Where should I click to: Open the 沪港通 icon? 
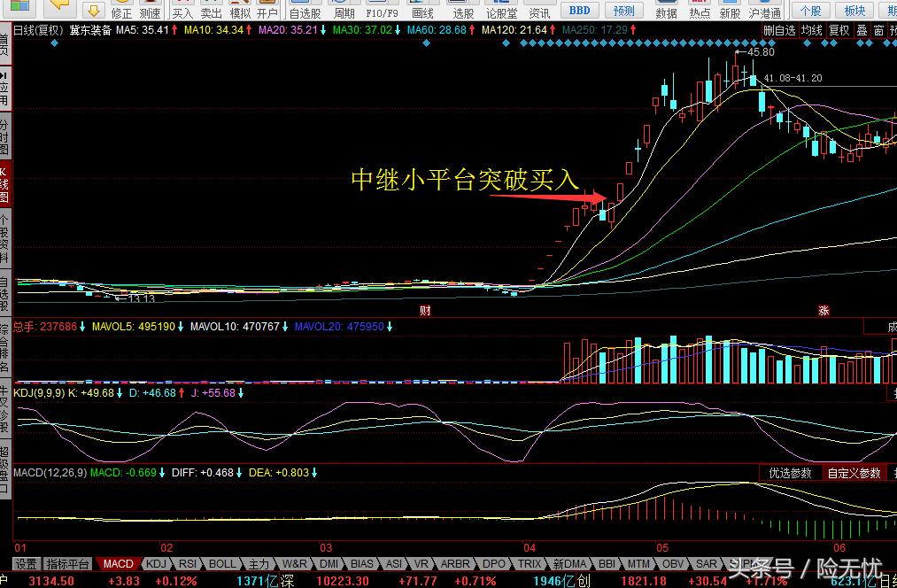[x=765, y=10]
